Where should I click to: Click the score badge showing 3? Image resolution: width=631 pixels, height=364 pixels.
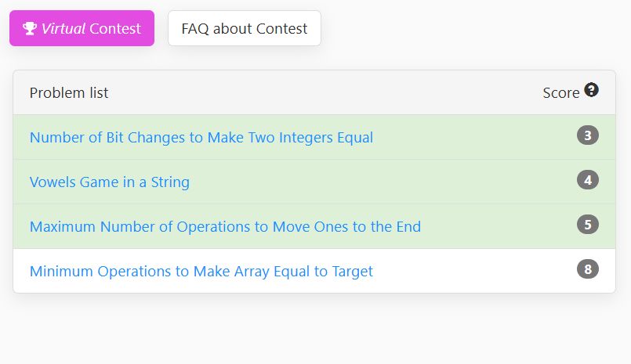588,135
